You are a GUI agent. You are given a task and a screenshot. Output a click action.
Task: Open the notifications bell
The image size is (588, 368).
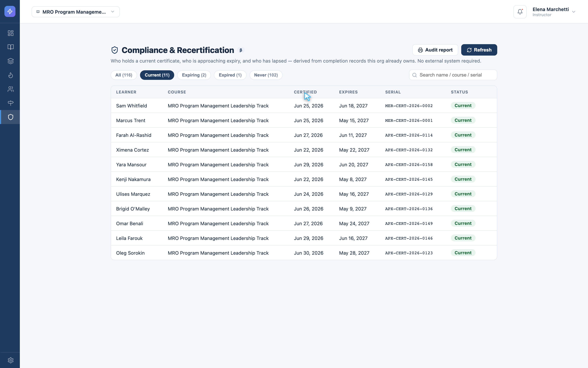(x=520, y=12)
